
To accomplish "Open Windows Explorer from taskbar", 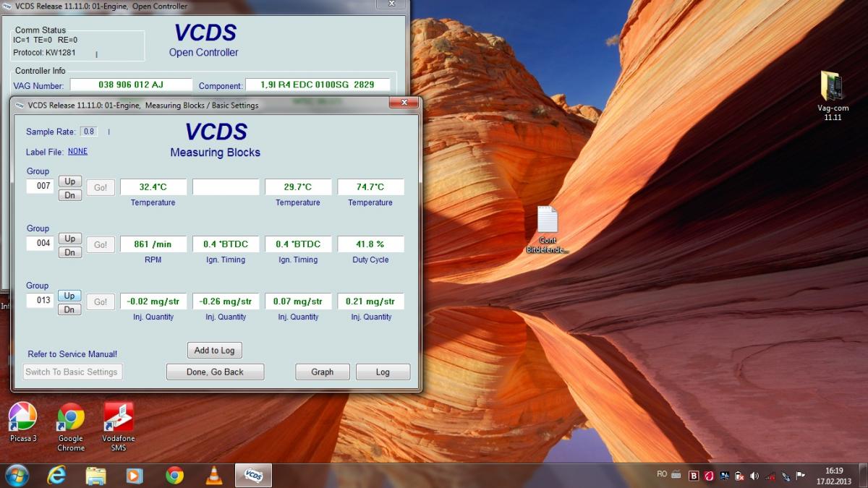I will [x=95, y=475].
